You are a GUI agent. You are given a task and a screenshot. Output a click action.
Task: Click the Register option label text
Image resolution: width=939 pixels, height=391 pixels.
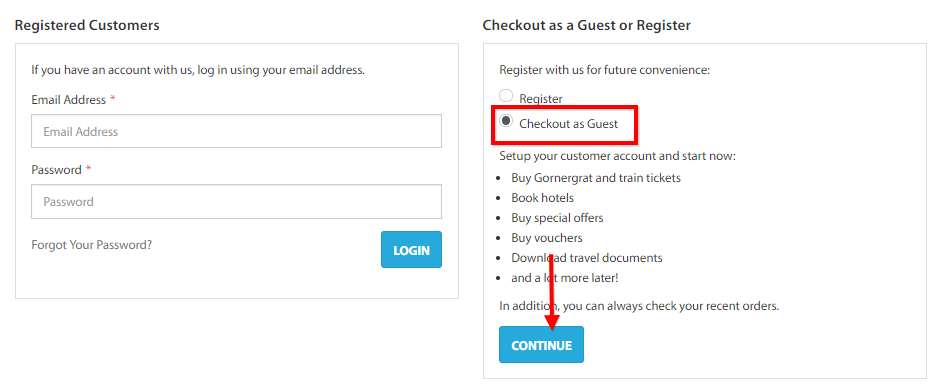(541, 99)
